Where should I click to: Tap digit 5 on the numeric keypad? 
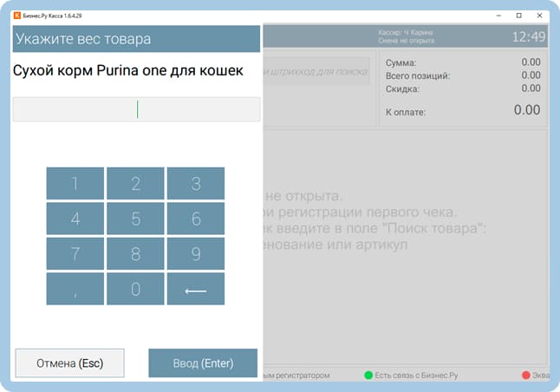click(135, 219)
